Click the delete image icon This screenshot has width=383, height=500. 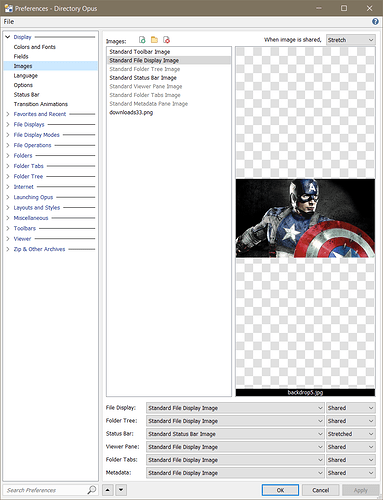tap(166, 40)
